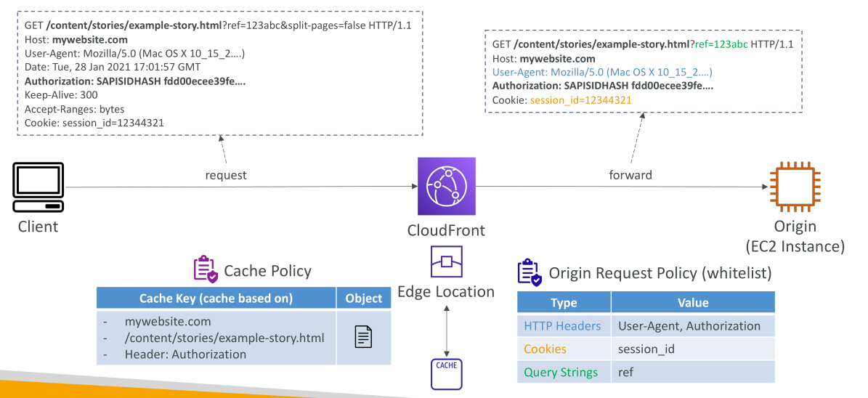Click the request arrow label
Image resolution: width=868 pixels, height=398 pixels.
(225, 175)
